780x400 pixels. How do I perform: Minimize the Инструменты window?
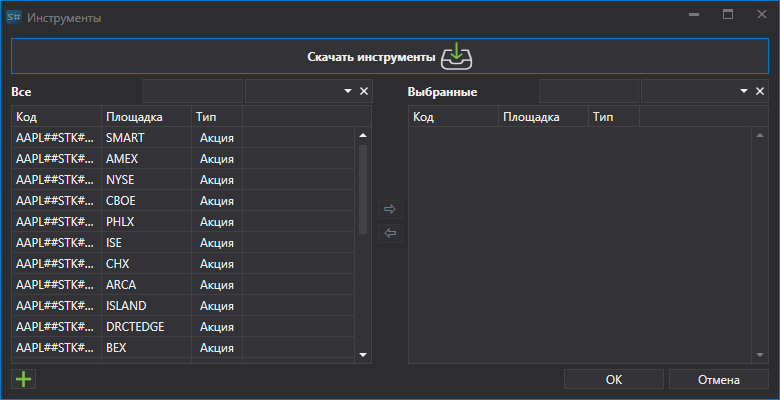coord(694,15)
